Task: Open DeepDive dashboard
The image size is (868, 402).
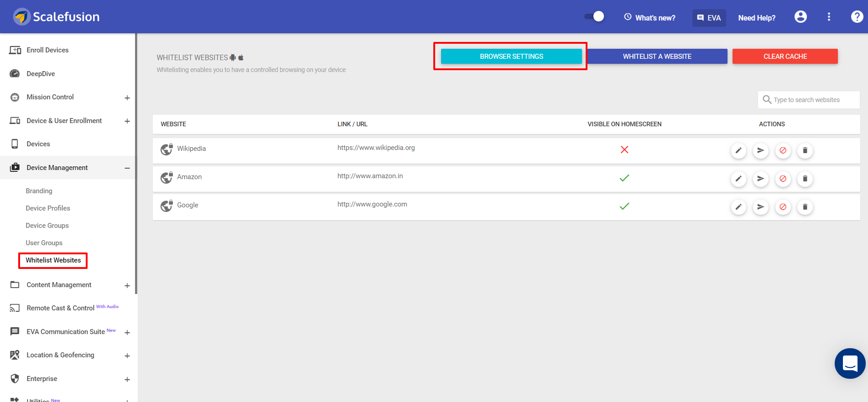Action: point(41,74)
